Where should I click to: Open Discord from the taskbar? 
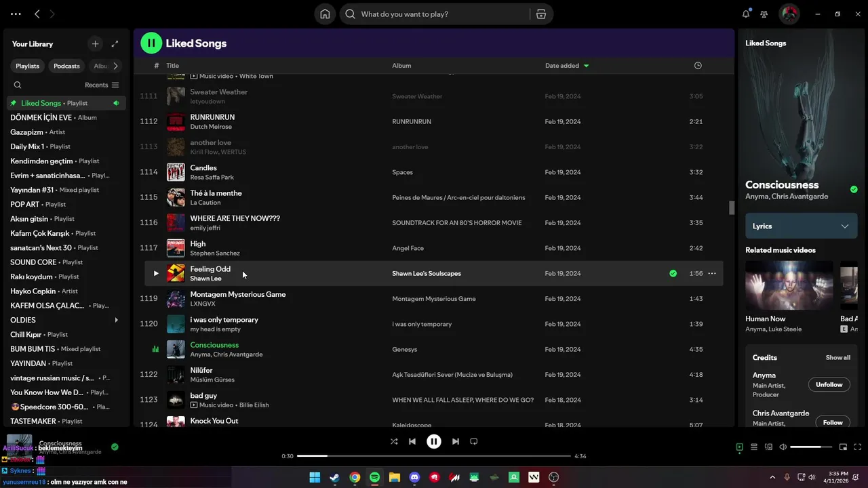point(414,478)
